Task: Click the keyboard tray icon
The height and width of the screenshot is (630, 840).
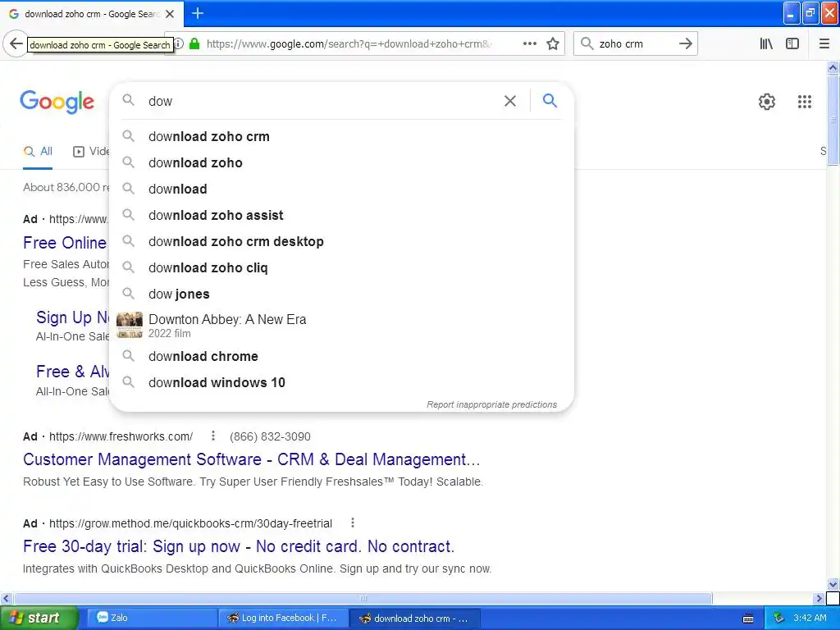Action: 748,619
